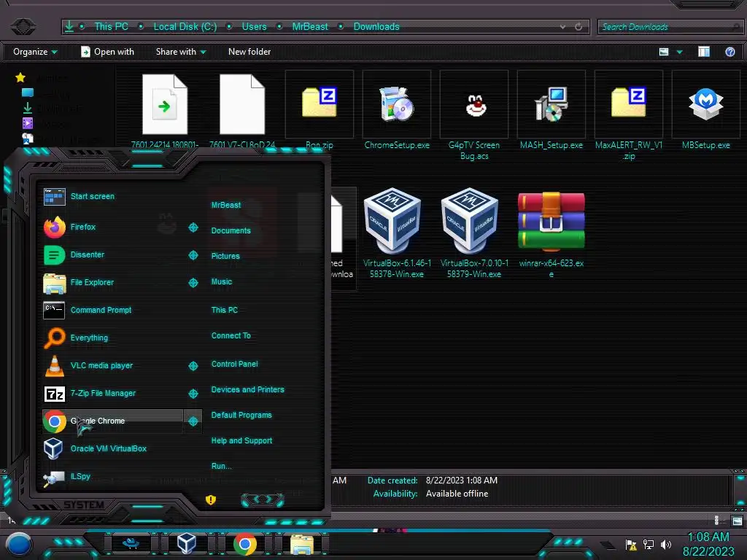Navigate to This PC breadcrumb
This screenshot has height=560, width=747.
[111, 27]
